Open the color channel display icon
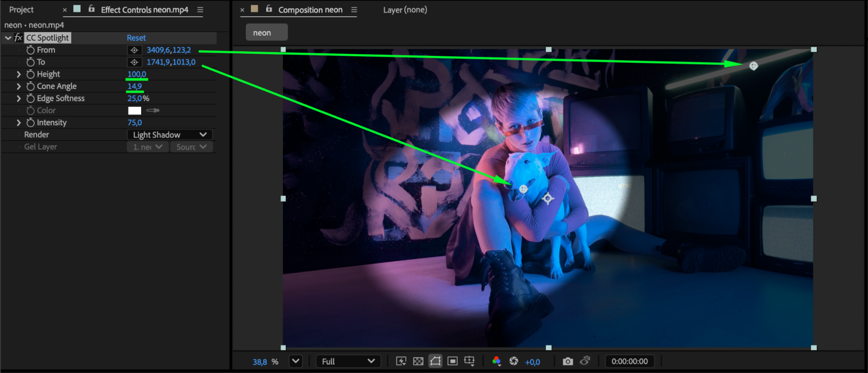 [x=496, y=361]
